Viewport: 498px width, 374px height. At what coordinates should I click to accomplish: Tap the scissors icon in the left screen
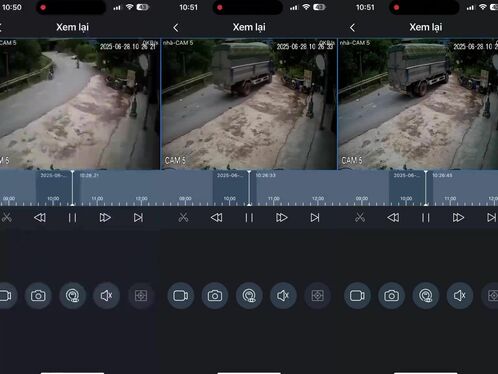[7, 218]
